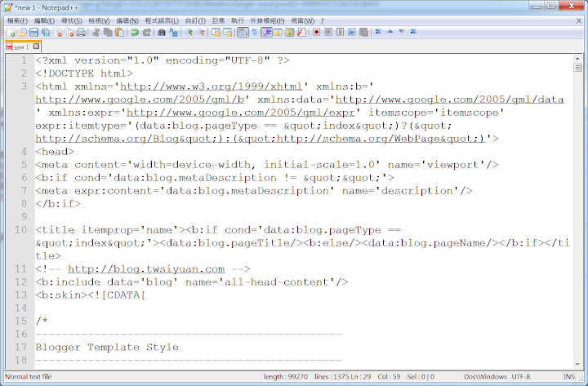This screenshot has height=386, width=588.
Task: Open Find with binoculars icon
Action: pyautogui.click(x=162, y=32)
